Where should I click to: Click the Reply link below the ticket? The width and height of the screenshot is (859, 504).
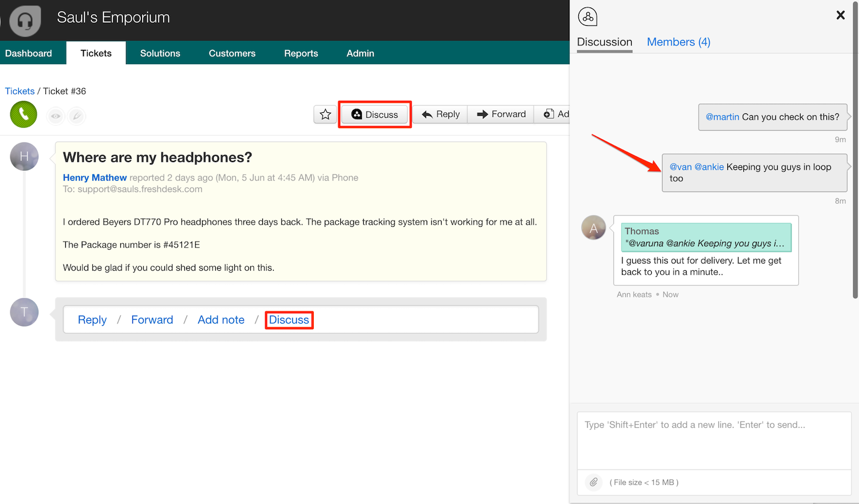click(92, 320)
